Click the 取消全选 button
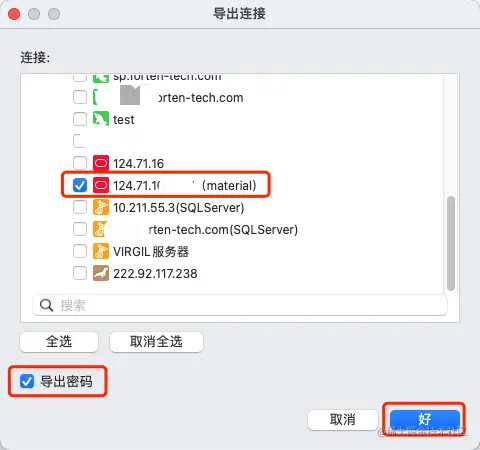Image resolution: width=480 pixels, height=450 pixels. point(156,342)
